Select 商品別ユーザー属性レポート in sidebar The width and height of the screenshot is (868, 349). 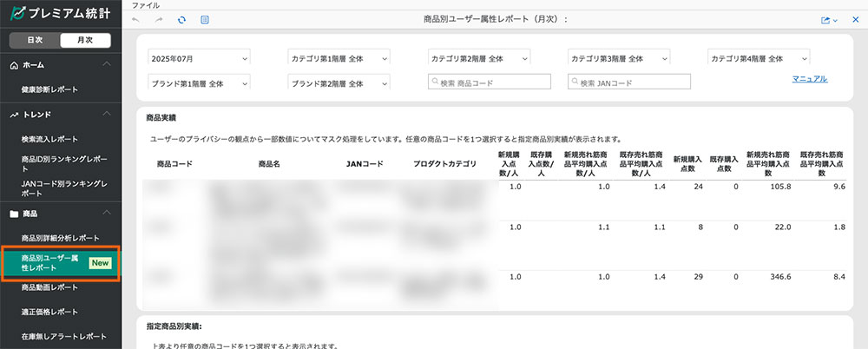pos(61,263)
